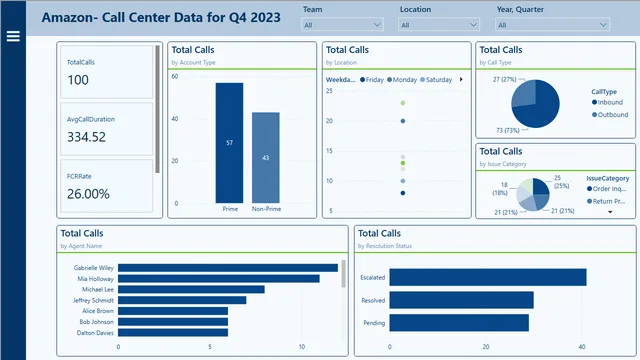Screen dimensions: 640x360
Task: Open the Year, Quarter filter dropdown
Action: point(552,25)
